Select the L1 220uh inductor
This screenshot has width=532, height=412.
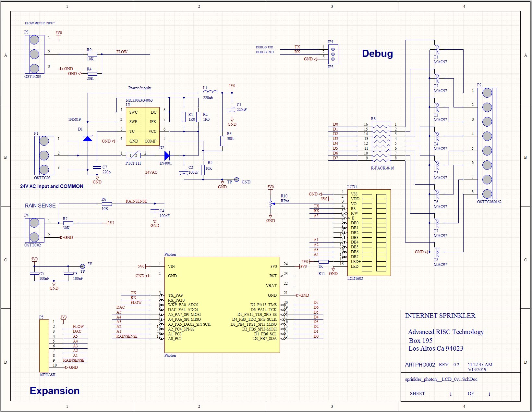pyautogui.click(x=210, y=93)
